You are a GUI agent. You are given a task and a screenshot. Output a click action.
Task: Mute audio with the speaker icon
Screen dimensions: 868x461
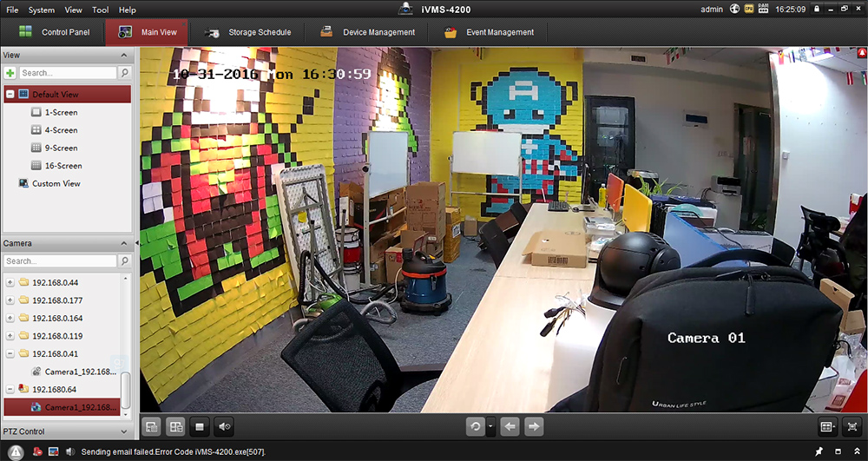pyautogui.click(x=224, y=426)
